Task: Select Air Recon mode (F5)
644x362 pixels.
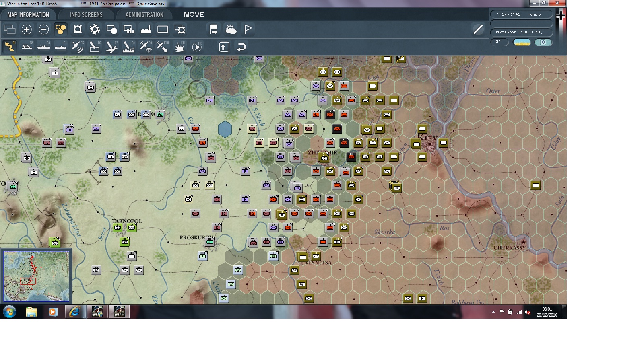Action: (x=77, y=47)
